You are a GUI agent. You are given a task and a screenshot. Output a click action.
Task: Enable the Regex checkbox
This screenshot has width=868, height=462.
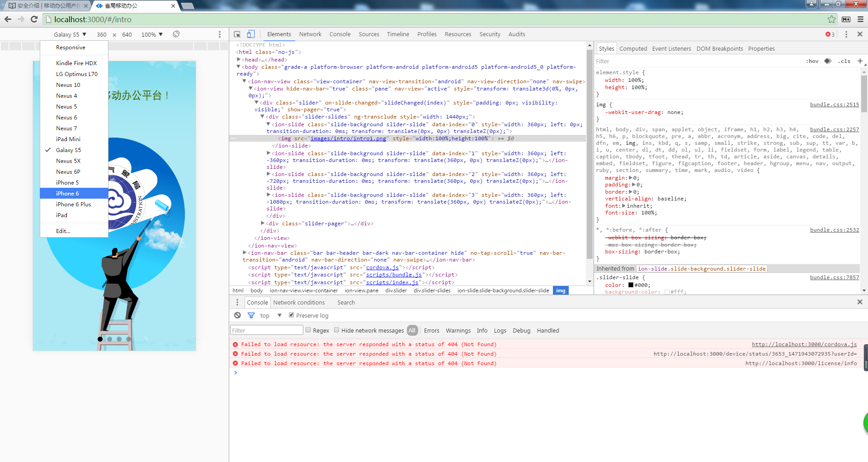(x=308, y=330)
